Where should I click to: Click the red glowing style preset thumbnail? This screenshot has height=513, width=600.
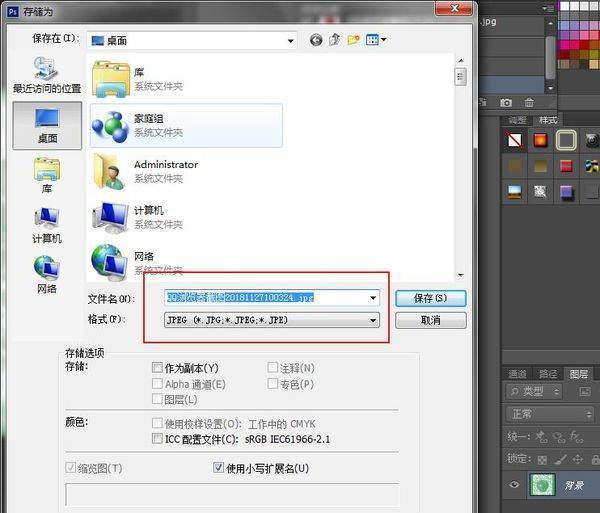tap(540, 140)
